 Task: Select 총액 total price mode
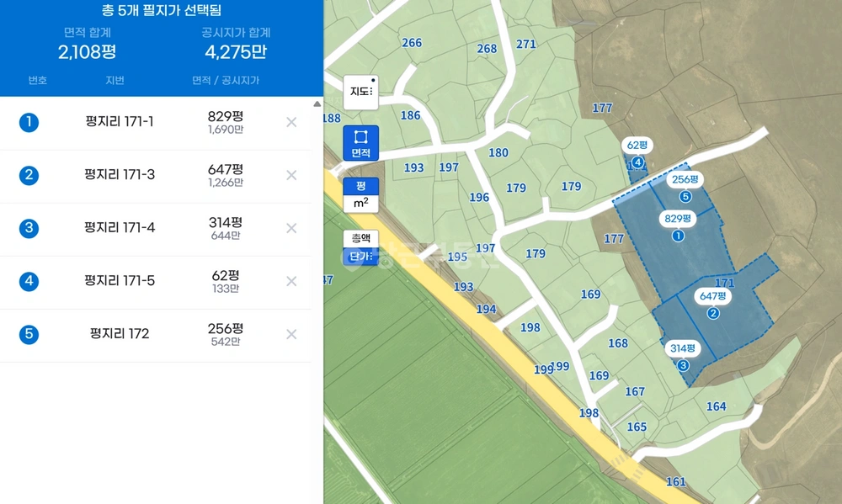361,238
